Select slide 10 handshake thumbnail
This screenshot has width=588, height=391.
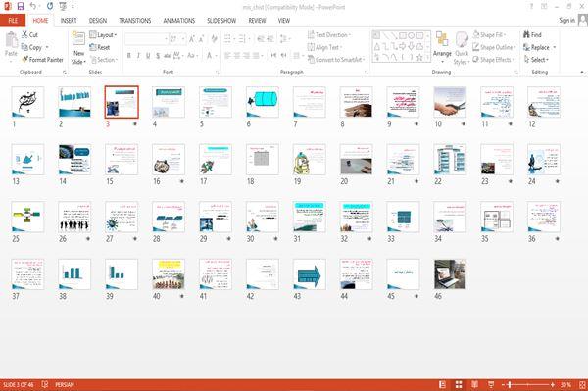(x=450, y=102)
